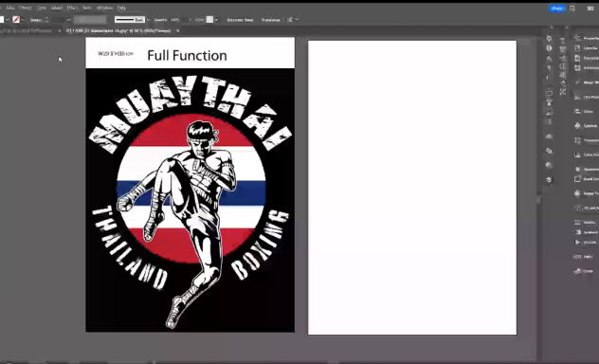Open the Actions panel with play icon

click(587, 242)
